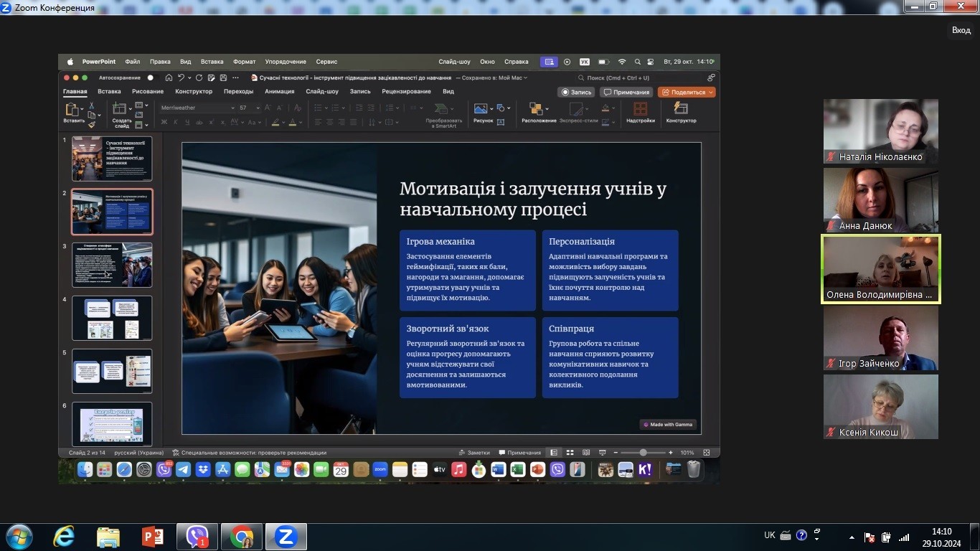Click the zoom out minus button
This screenshot has width=980, height=551.
coord(616,453)
